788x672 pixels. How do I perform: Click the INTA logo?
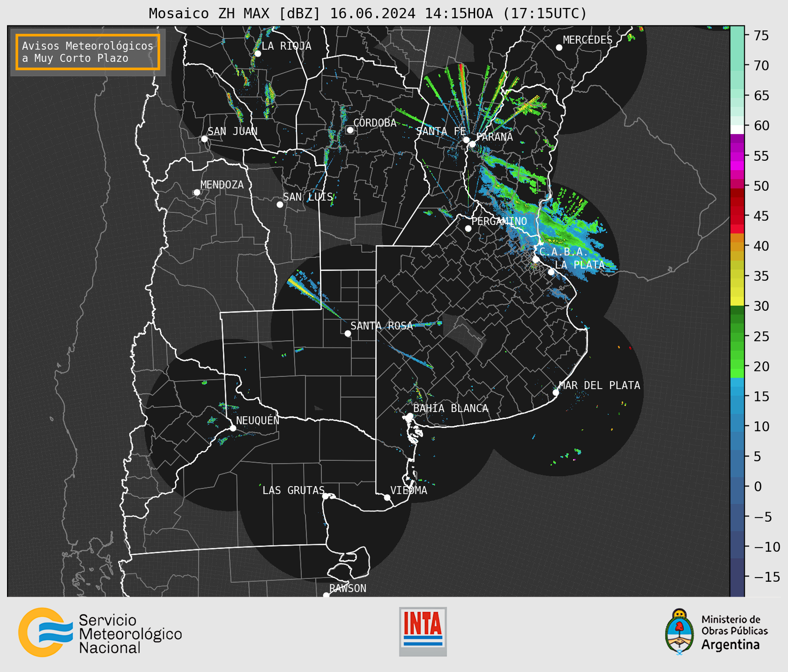pos(423,631)
